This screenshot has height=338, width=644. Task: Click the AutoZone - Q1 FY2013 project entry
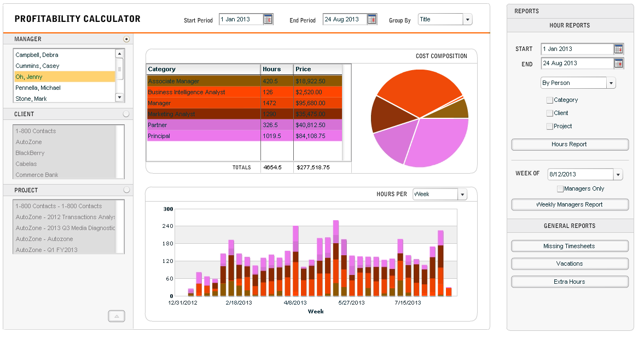[65, 249]
